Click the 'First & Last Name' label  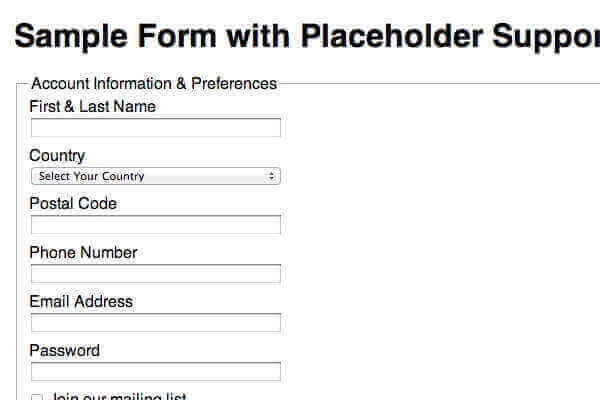click(x=92, y=107)
